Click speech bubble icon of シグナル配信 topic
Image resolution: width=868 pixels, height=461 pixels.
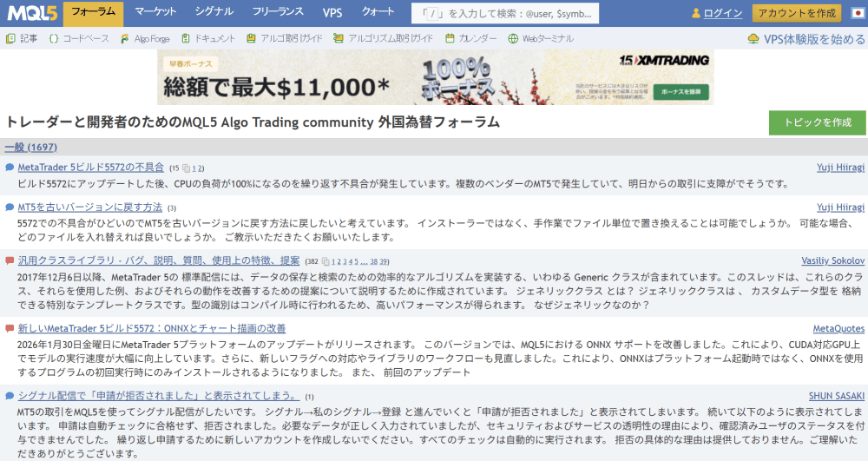[x=10, y=396]
